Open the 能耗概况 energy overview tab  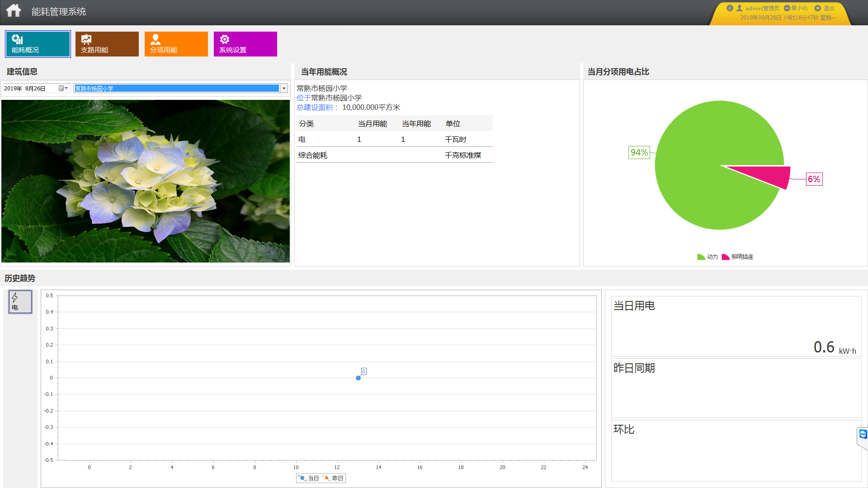coord(38,44)
